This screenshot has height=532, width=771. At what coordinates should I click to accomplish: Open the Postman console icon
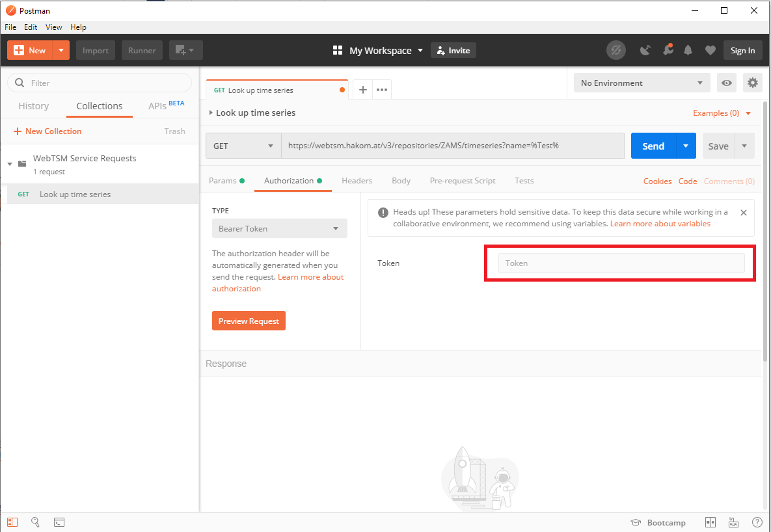point(59,522)
